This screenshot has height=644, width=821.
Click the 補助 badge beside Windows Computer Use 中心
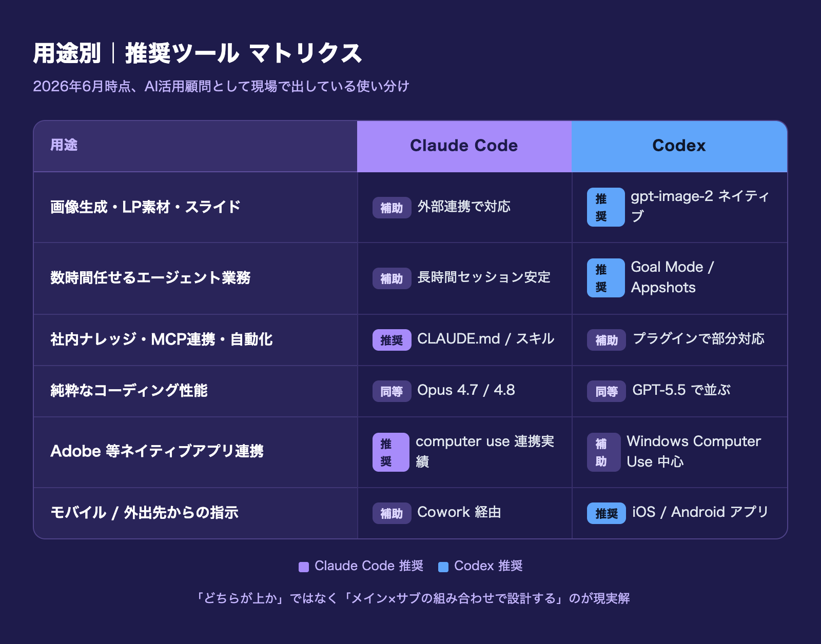click(603, 452)
